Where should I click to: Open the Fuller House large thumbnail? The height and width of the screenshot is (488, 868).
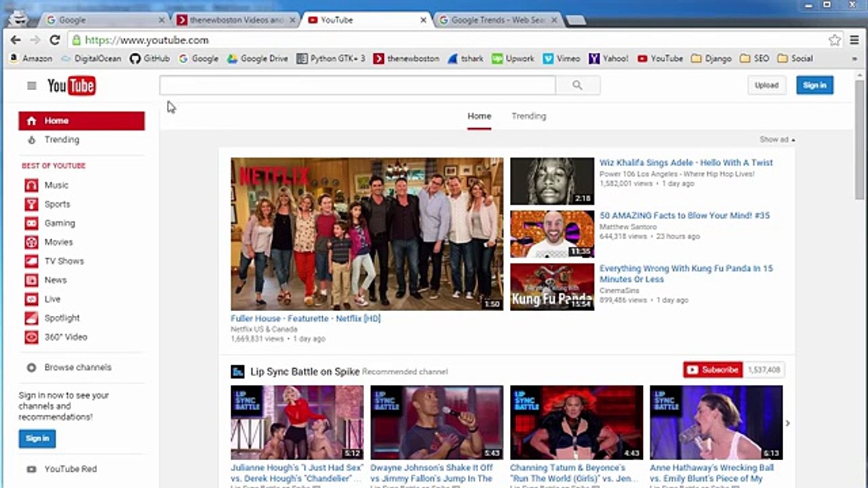point(367,234)
